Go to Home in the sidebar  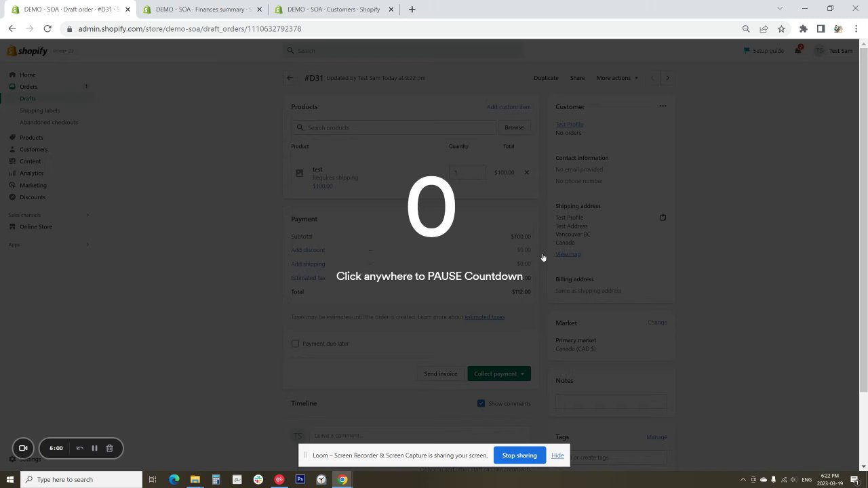click(27, 75)
